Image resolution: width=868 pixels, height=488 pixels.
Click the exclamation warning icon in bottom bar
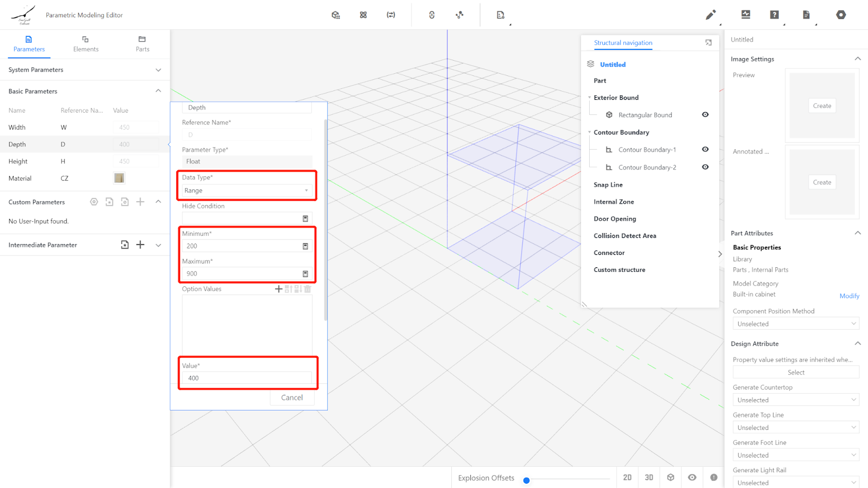(713, 477)
